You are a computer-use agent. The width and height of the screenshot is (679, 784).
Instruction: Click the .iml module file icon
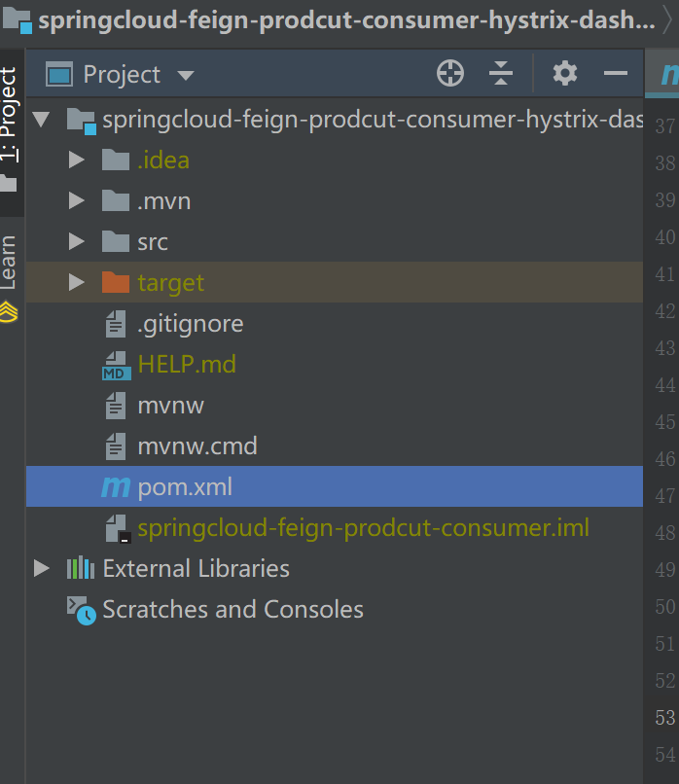click(119, 528)
